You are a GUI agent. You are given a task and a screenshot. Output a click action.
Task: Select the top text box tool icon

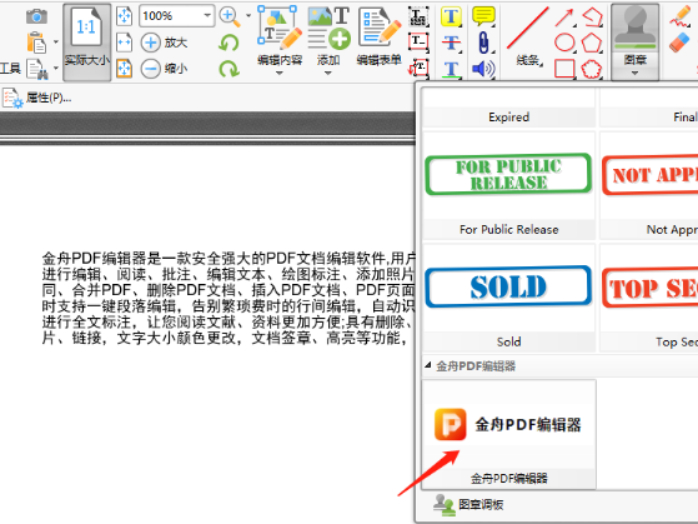tap(419, 17)
